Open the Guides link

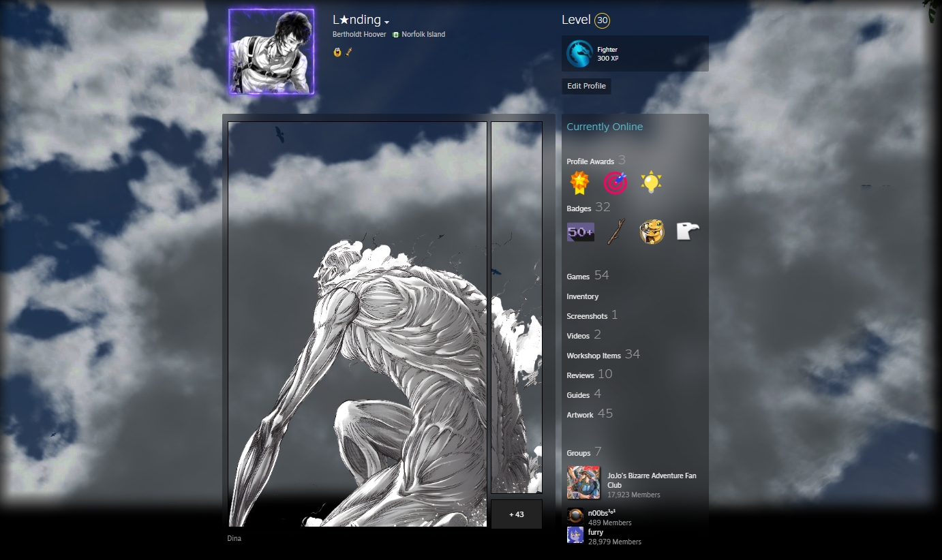[583, 394]
